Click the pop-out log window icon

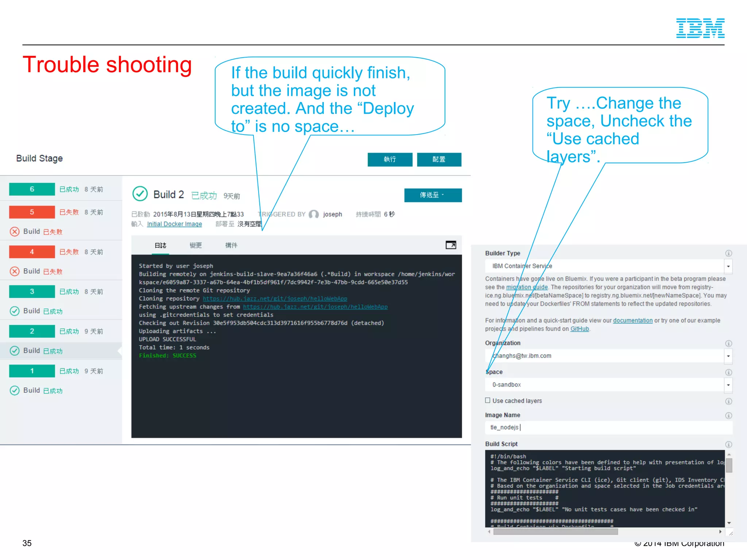pyautogui.click(x=451, y=245)
